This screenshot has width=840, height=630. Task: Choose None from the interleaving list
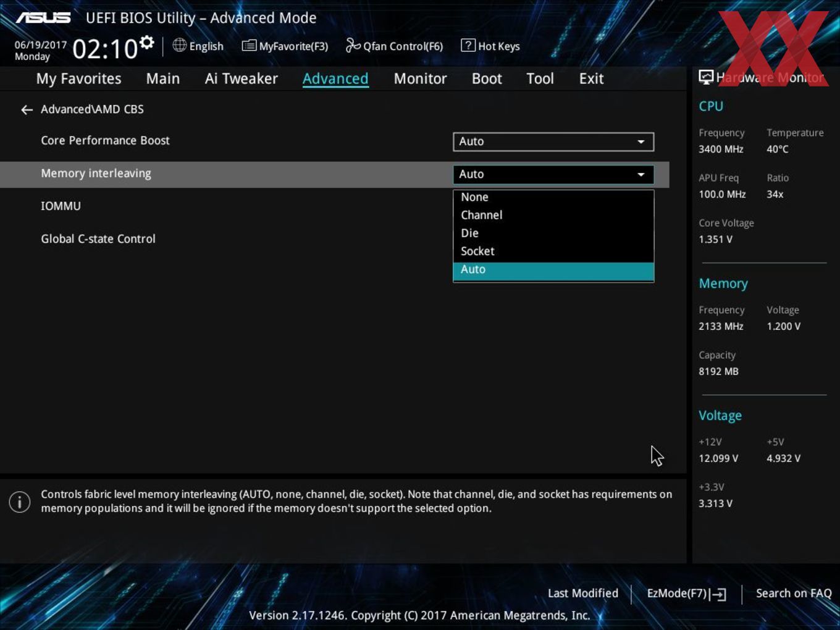(553, 197)
